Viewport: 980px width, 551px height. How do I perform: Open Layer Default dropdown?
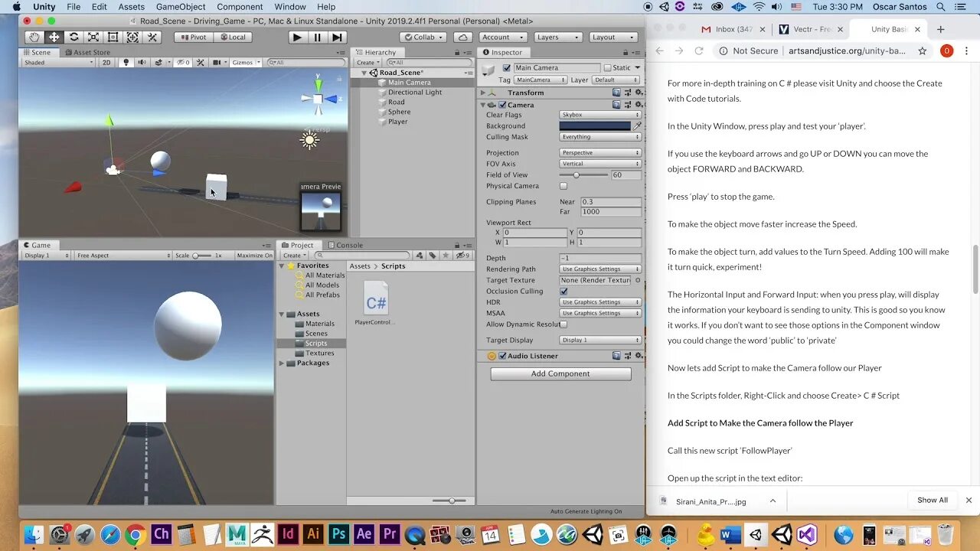click(x=616, y=80)
